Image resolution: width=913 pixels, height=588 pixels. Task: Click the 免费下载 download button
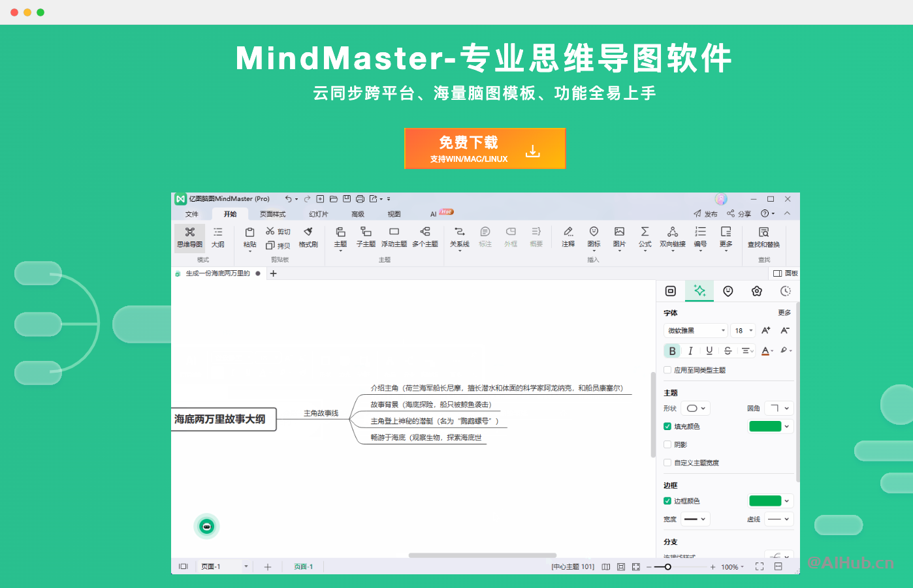coord(485,148)
